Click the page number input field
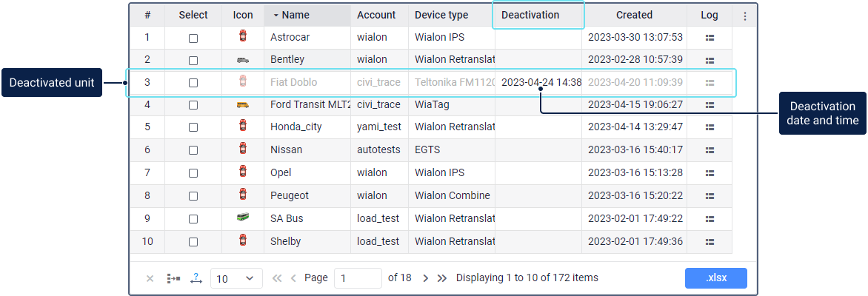Viewport: 868px width, 296px height. click(358, 278)
